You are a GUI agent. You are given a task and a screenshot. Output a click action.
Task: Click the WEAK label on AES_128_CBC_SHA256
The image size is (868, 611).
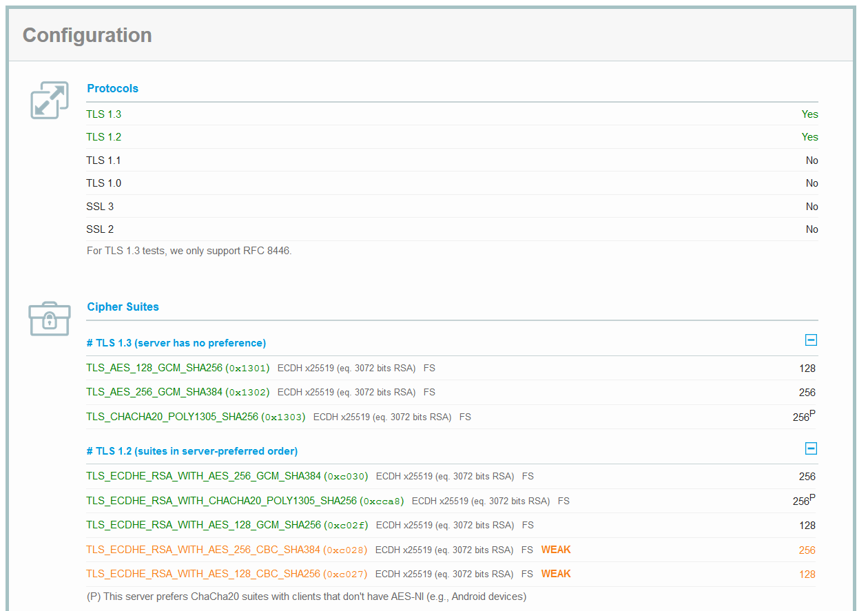(x=555, y=573)
